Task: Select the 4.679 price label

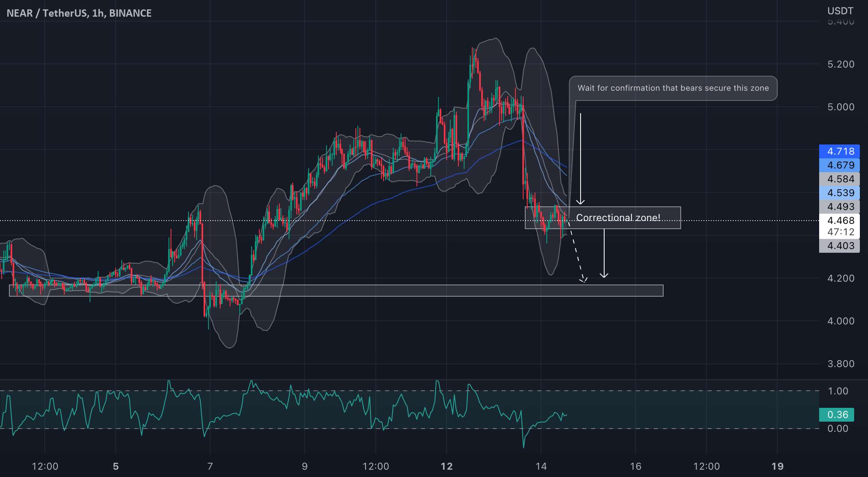Action: tap(840, 165)
